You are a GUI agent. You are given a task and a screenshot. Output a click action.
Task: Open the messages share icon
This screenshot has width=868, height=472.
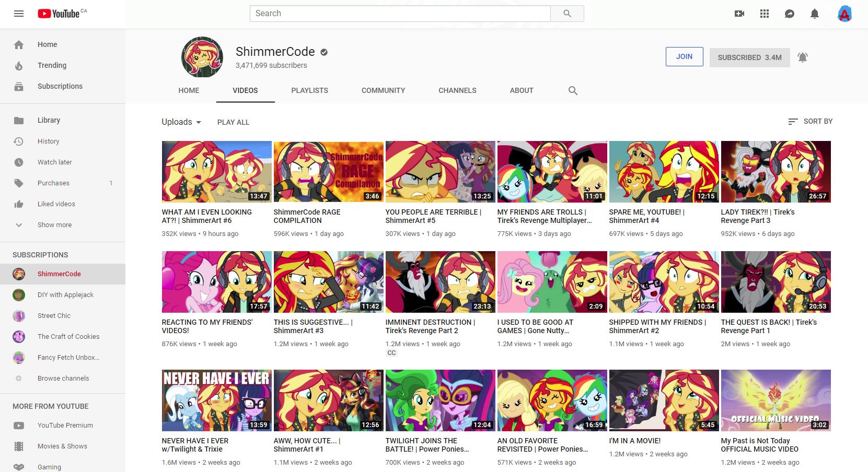pyautogui.click(x=790, y=14)
